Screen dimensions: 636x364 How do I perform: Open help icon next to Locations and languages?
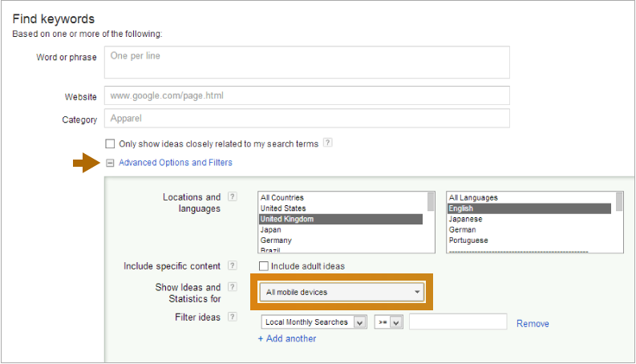232,196
